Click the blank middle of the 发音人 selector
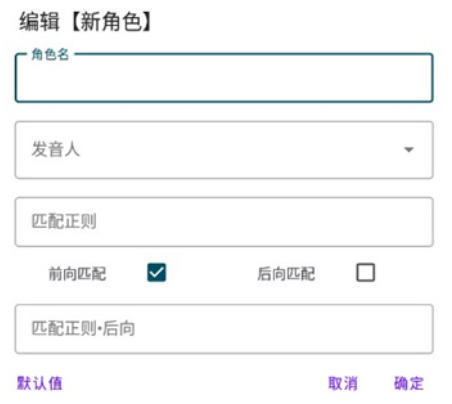This screenshot has width=452, height=404. (x=233, y=150)
